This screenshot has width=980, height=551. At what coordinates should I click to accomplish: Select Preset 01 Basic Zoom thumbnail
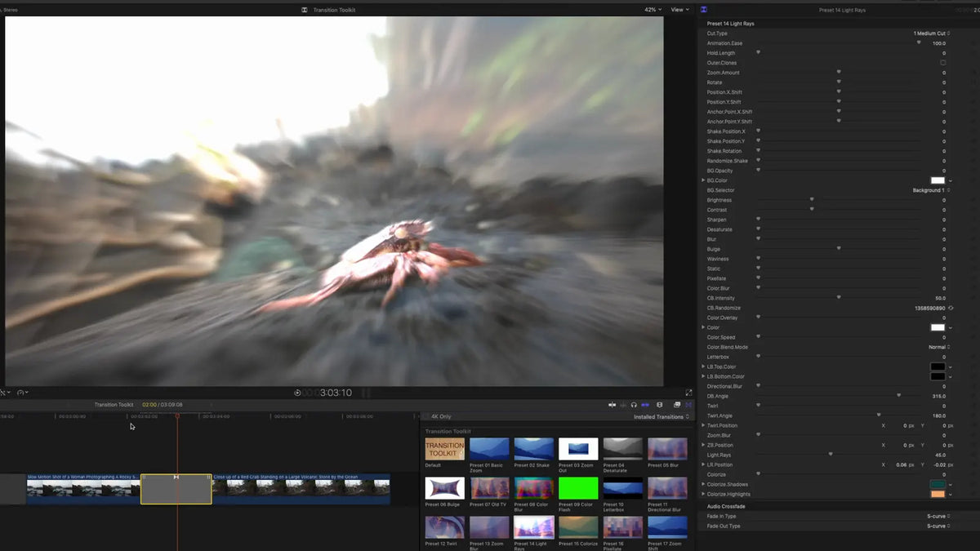tap(489, 449)
